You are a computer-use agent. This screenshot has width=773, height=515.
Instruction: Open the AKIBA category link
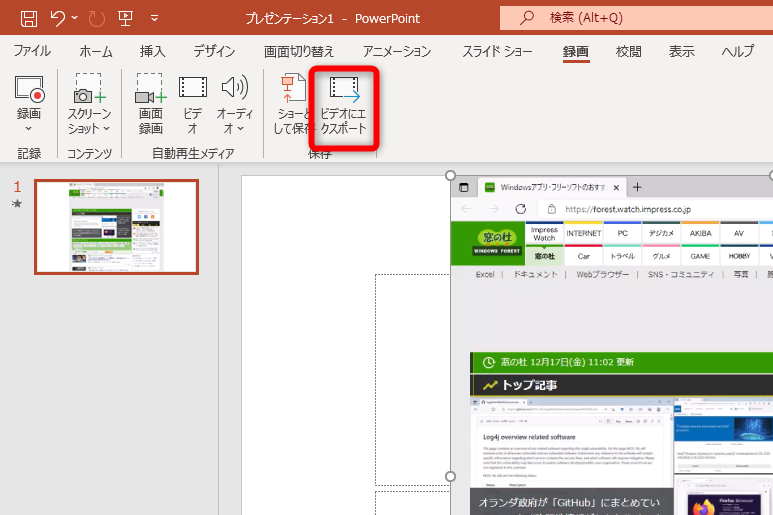tap(701, 234)
